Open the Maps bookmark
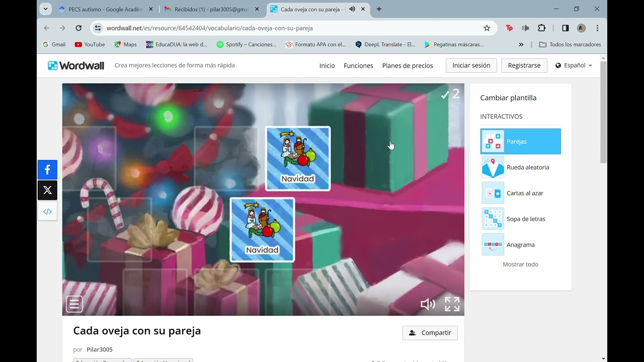Screen dimensions: 644x362 coord(125,44)
